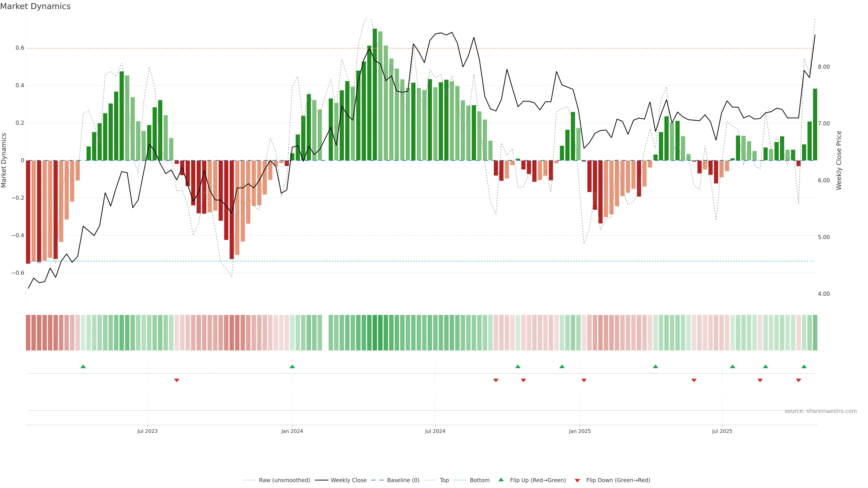Click the Jul 2024 x-axis label
This screenshot has height=488, width=868.
[x=435, y=431]
